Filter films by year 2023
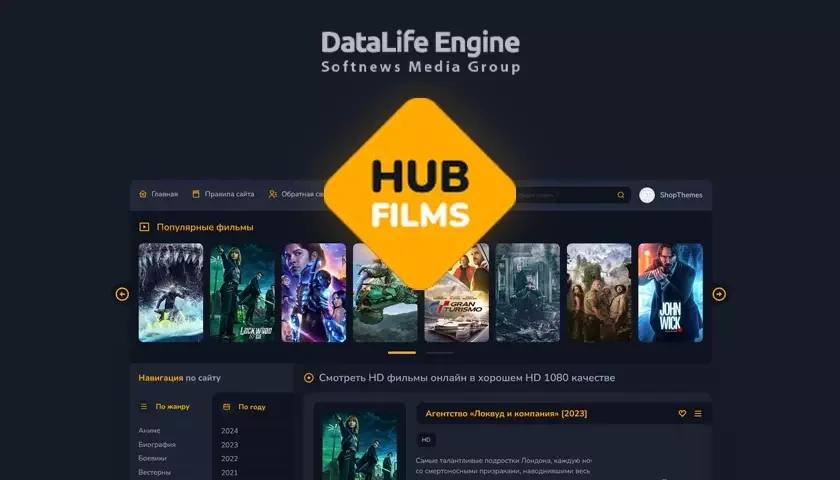 point(229,445)
